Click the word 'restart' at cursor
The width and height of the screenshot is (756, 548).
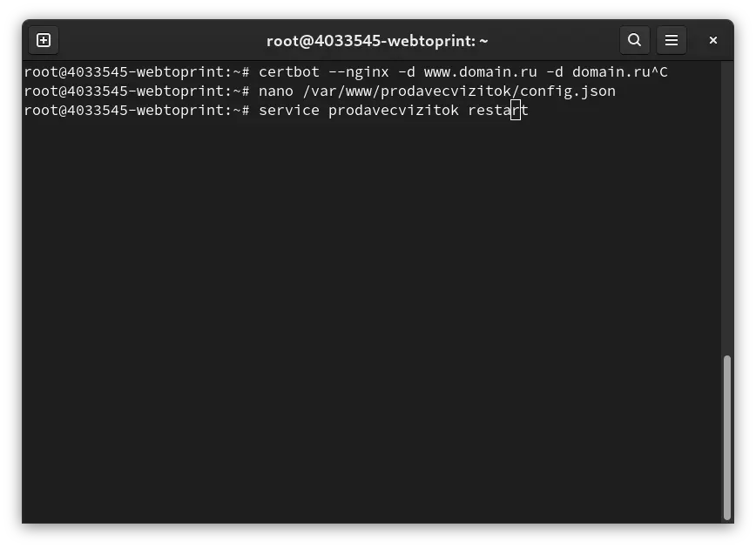click(498, 111)
